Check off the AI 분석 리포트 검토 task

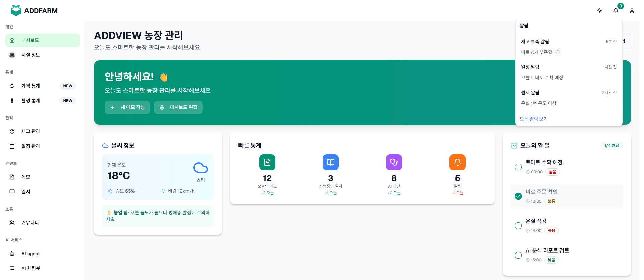point(518,255)
